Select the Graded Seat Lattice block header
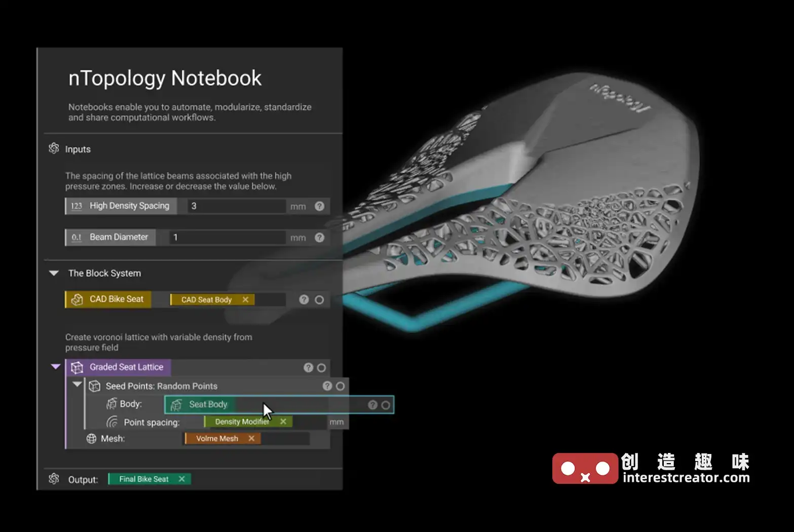This screenshot has width=794, height=532. (118, 367)
